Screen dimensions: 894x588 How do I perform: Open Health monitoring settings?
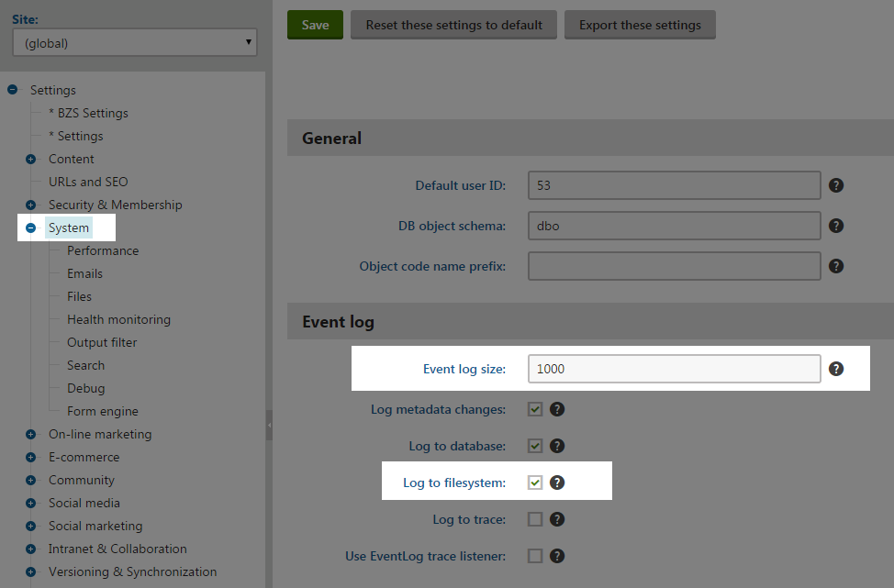pyautogui.click(x=118, y=319)
